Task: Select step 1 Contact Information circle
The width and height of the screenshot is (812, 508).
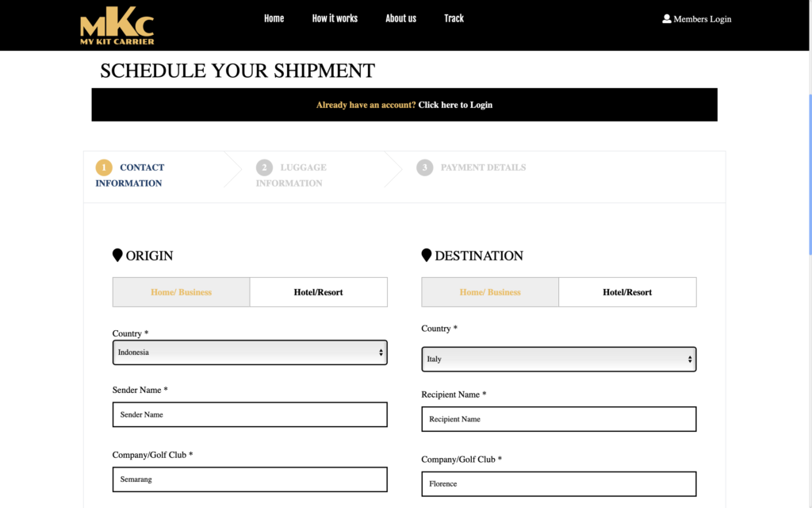Action: tap(104, 167)
